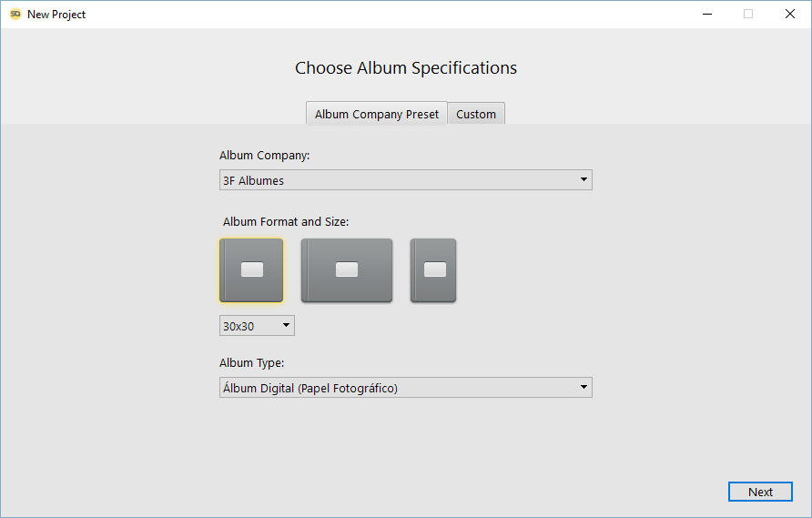Switch to the Album Company Preset tab
The height and width of the screenshot is (518, 812).
(377, 114)
